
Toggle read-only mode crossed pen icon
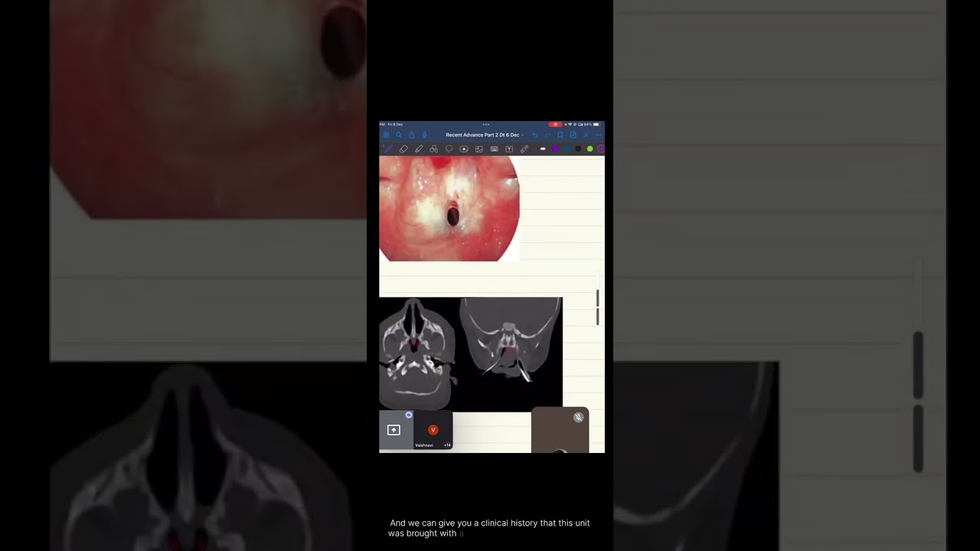point(586,135)
